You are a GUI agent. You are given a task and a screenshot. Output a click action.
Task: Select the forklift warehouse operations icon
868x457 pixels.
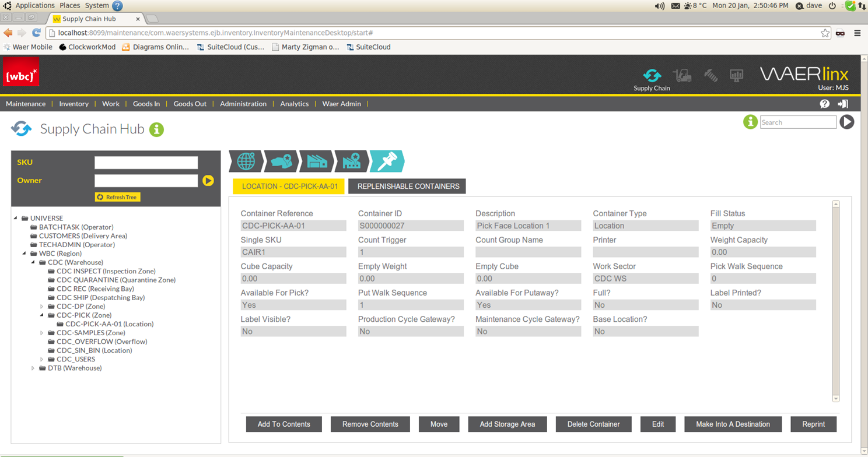[x=682, y=75]
